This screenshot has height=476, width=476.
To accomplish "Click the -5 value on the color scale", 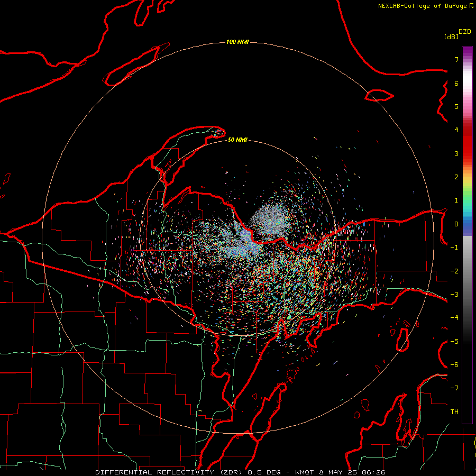I will 454,342.
